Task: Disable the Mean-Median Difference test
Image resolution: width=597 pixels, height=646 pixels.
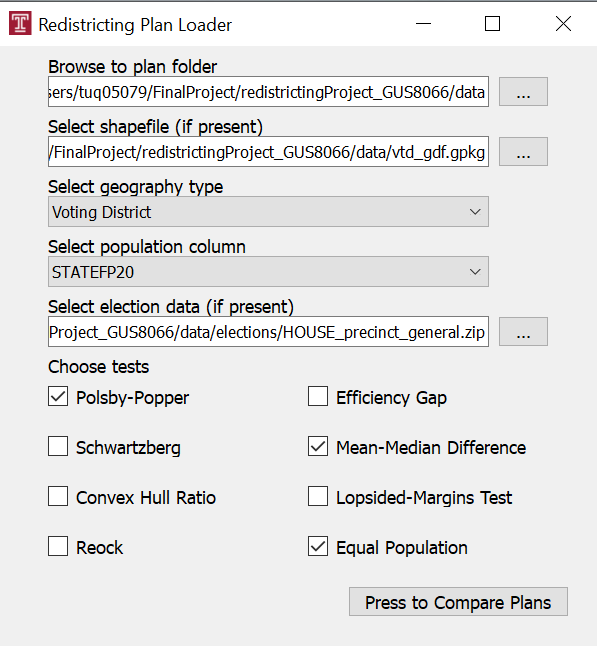Action: pyautogui.click(x=318, y=446)
